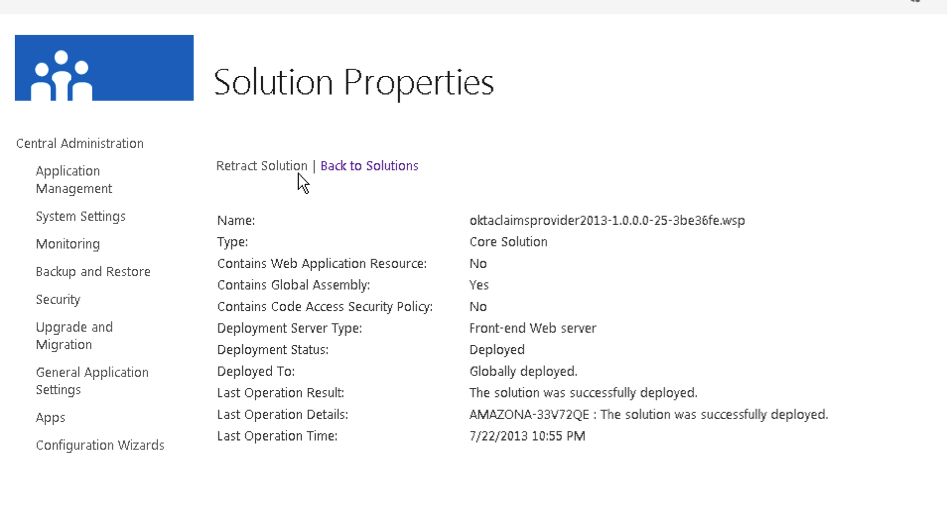948x528 pixels.
Task: Open Backup and Restore page
Action: (93, 272)
